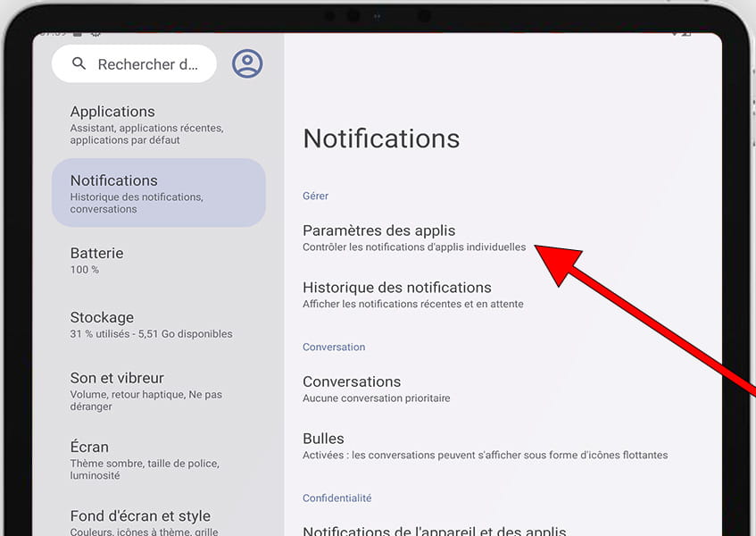
Task: Select the Notifications category in sidebar
Action: [159, 193]
